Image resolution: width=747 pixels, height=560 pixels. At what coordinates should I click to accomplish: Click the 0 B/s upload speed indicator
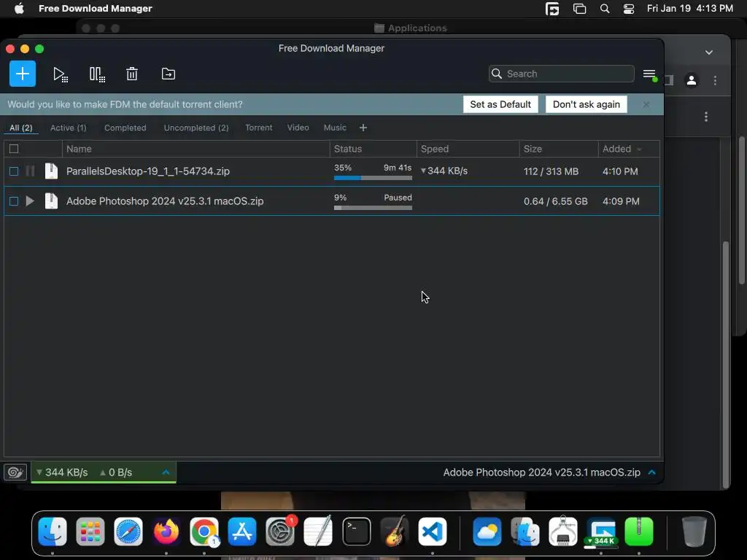point(116,472)
